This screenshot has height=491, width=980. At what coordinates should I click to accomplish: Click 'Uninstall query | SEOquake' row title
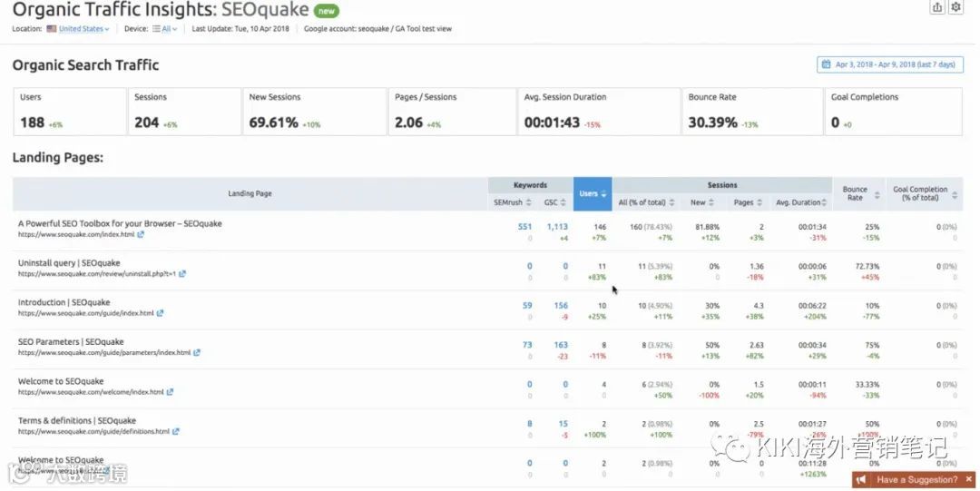click(x=69, y=262)
